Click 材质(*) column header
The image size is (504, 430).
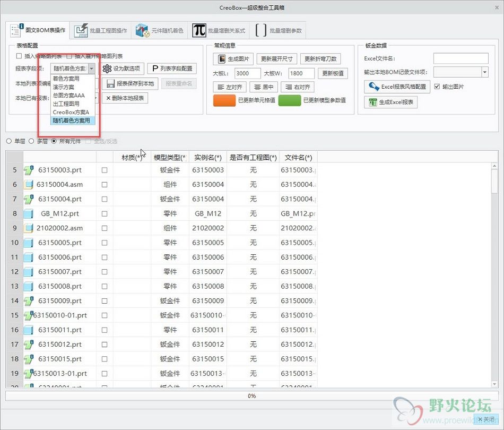pyautogui.click(x=132, y=157)
